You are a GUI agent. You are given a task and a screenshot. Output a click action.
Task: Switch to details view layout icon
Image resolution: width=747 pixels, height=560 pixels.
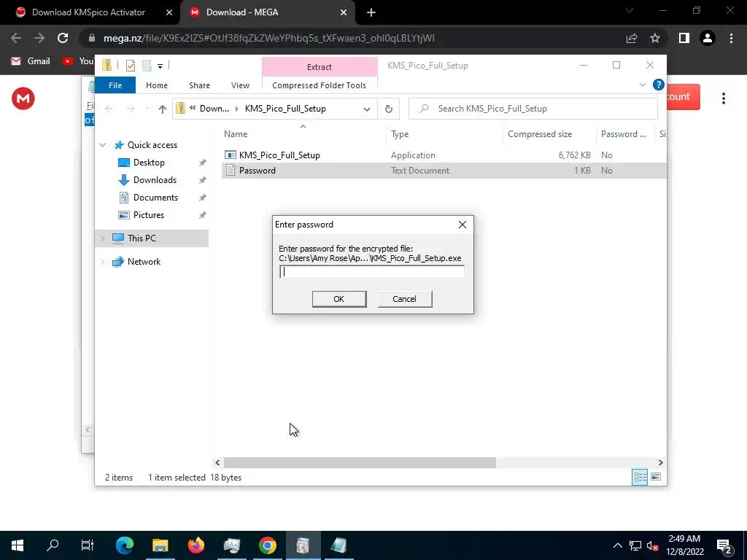click(x=639, y=477)
